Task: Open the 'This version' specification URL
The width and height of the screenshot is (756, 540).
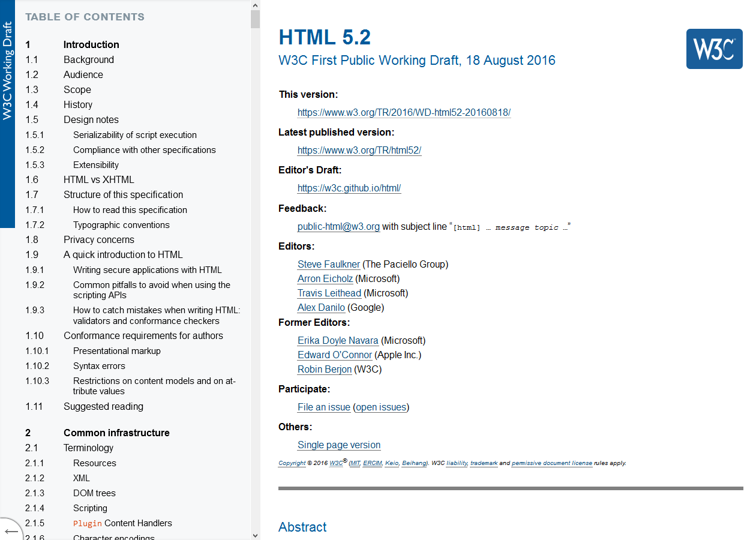Action: click(404, 112)
